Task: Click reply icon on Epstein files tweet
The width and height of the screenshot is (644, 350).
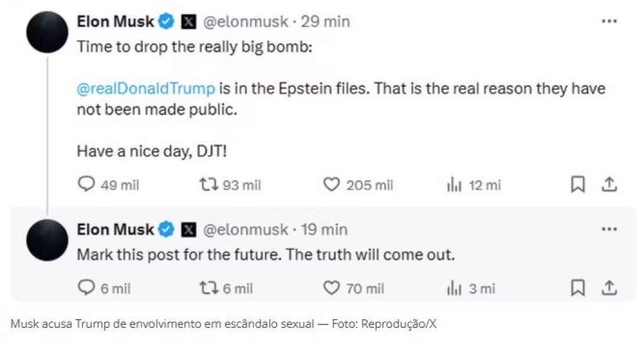Action: point(86,185)
